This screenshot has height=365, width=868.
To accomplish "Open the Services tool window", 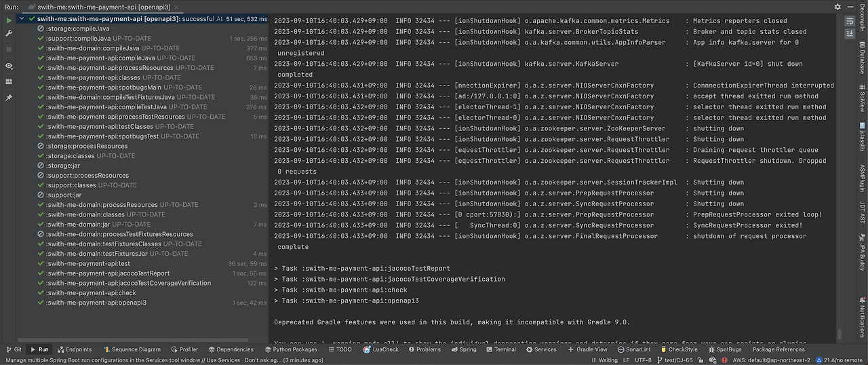I will [x=540, y=349].
